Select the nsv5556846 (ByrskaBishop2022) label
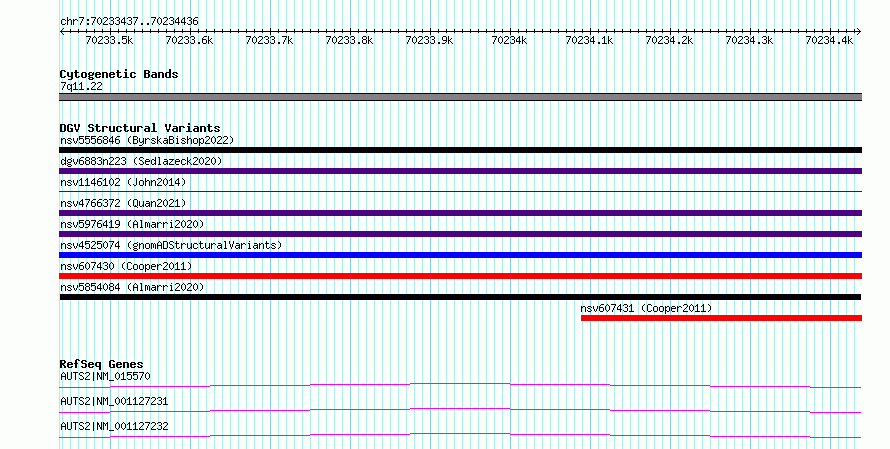This screenshot has height=449, width=890. (x=147, y=140)
